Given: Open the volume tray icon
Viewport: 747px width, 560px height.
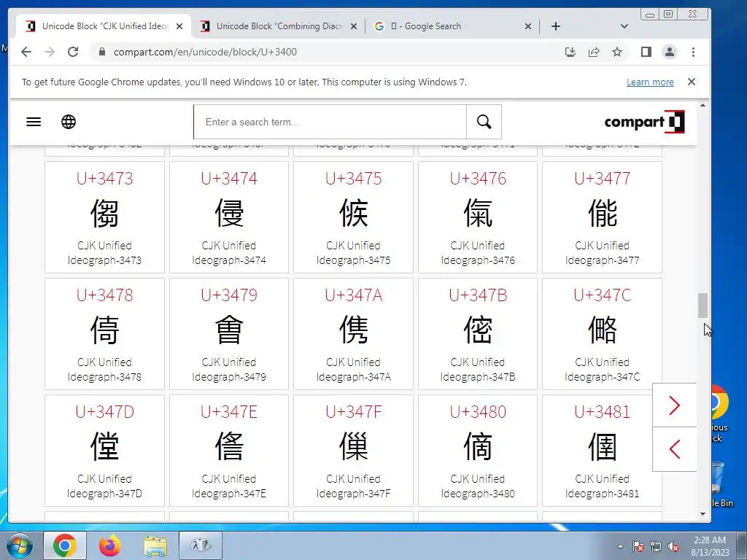Looking at the screenshot, I should (673, 547).
